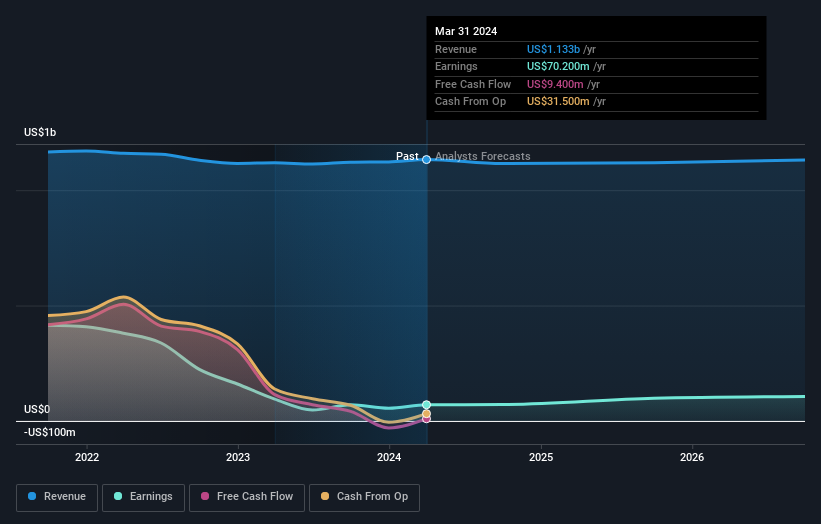Toggle the Cash From Op legend button
The width and height of the screenshot is (821, 524).
click(364, 497)
